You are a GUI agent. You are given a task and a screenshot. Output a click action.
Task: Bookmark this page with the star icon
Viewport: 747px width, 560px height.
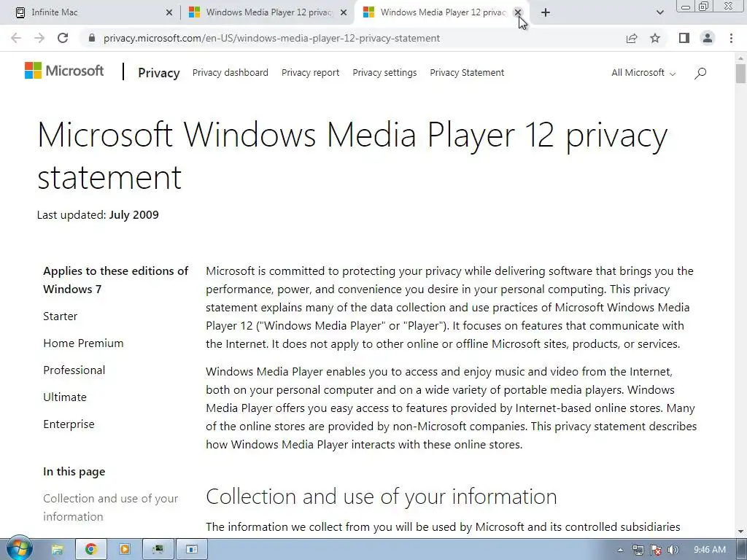click(655, 38)
